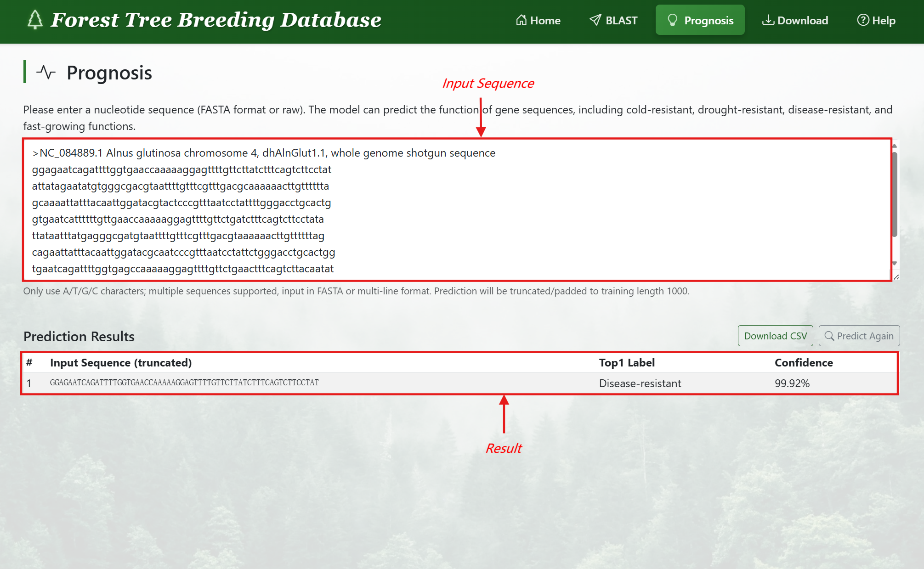Click the sequence line starting with cagaattatttacaatt

click(x=184, y=252)
